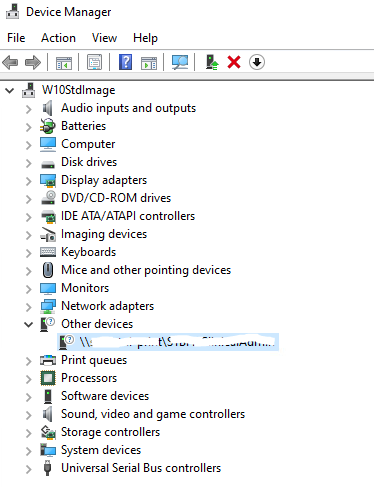
Task: Open the View menu
Action: [x=104, y=38]
